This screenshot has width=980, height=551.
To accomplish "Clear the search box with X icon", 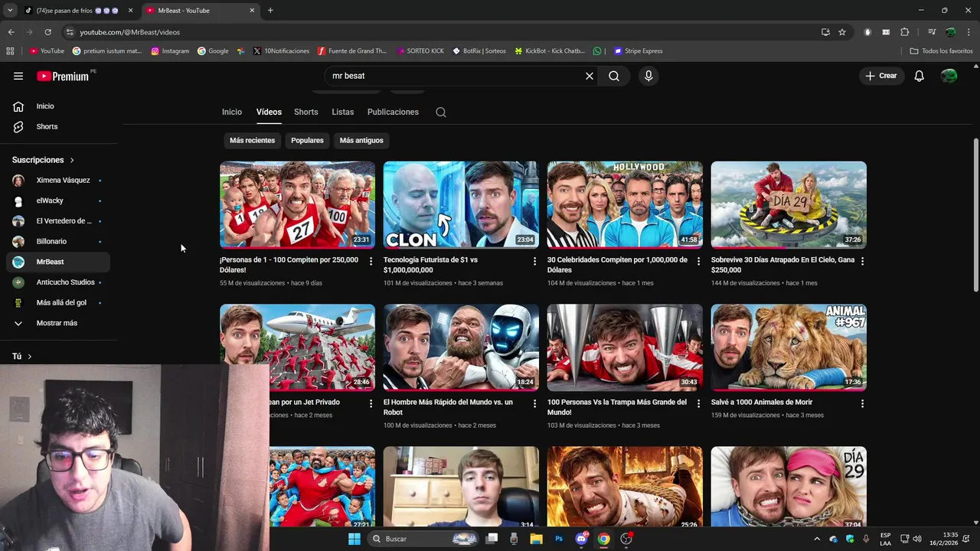I will [x=590, y=76].
